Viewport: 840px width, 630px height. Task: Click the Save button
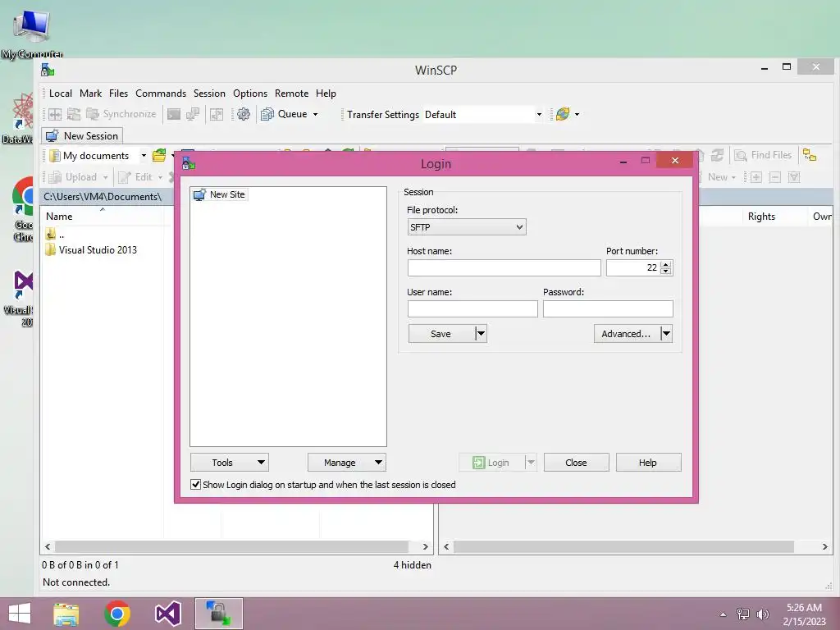[441, 334]
